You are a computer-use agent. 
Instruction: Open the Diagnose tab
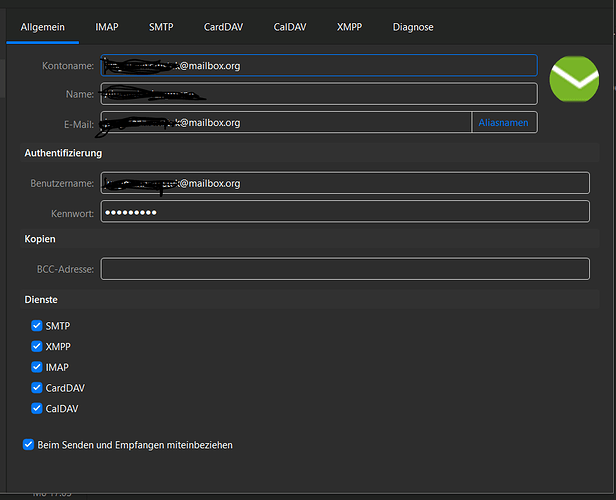click(x=413, y=27)
